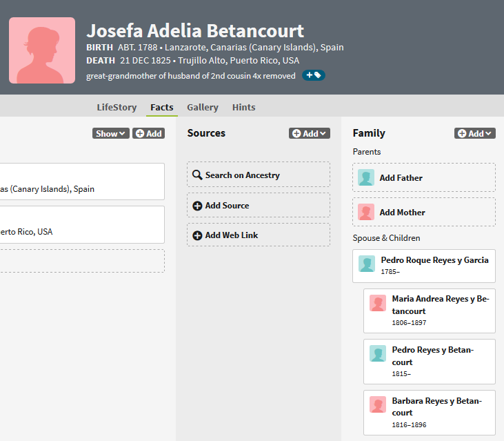The width and height of the screenshot is (504, 441).
Task: Click the Add Web Link plus icon
Action: coord(197,235)
